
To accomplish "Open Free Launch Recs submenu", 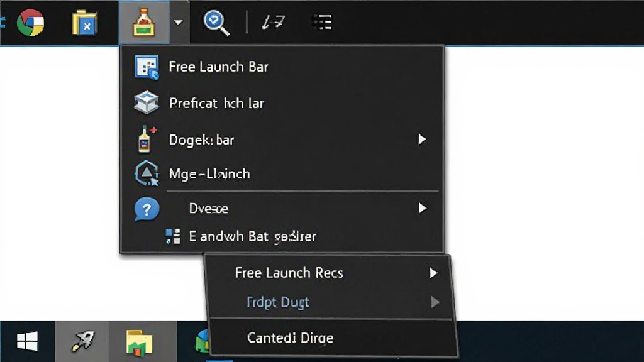I will (330, 273).
